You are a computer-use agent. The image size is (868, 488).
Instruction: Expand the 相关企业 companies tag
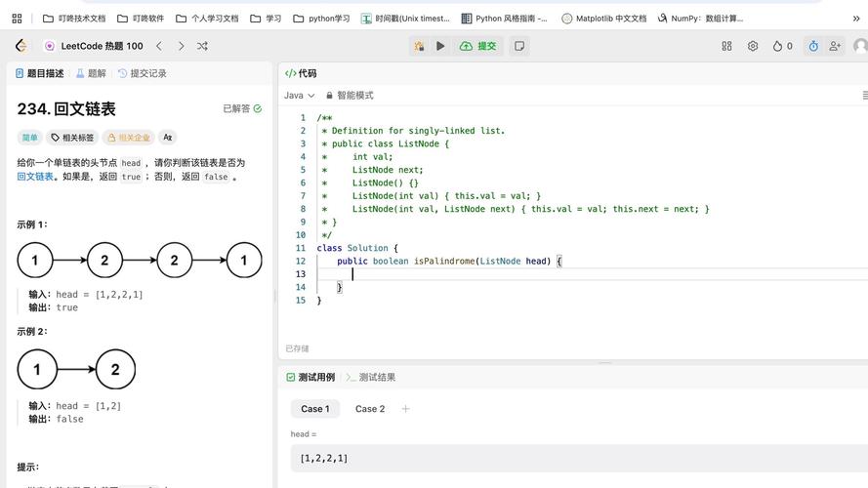pyautogui.click(x=128, y=138)
